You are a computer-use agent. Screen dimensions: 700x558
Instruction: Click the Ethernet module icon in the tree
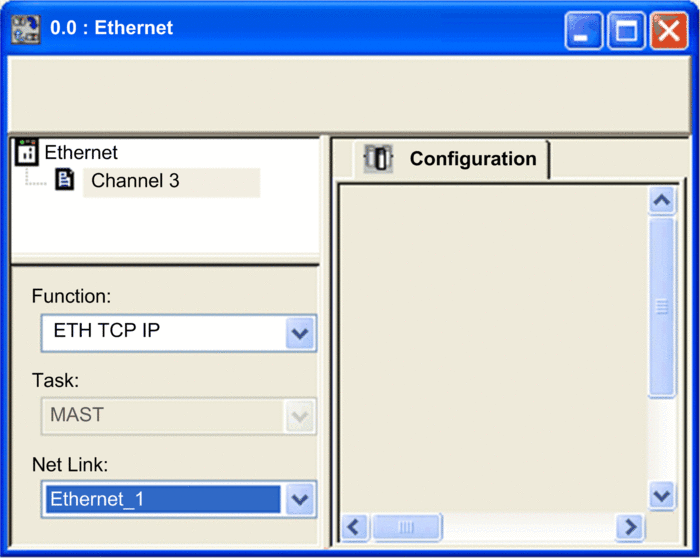tap(27, 153)
